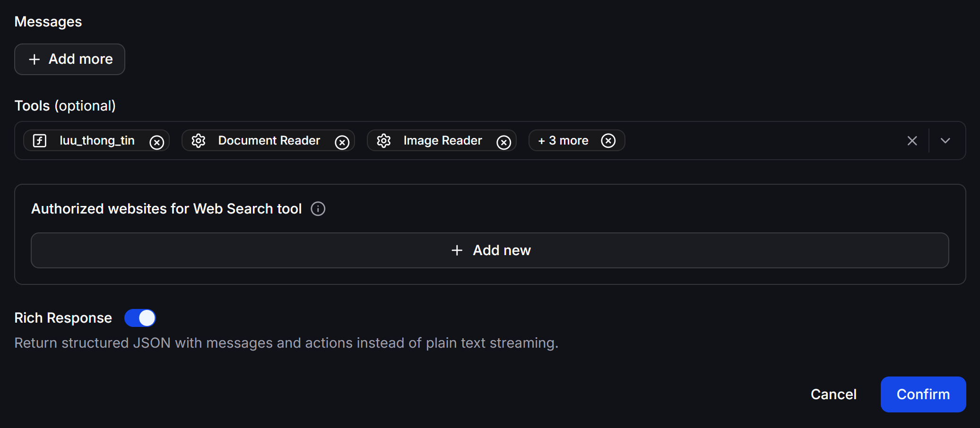Click Add new authorized website
The width and height of the screenshot is (980, 428).
point(490,250)
